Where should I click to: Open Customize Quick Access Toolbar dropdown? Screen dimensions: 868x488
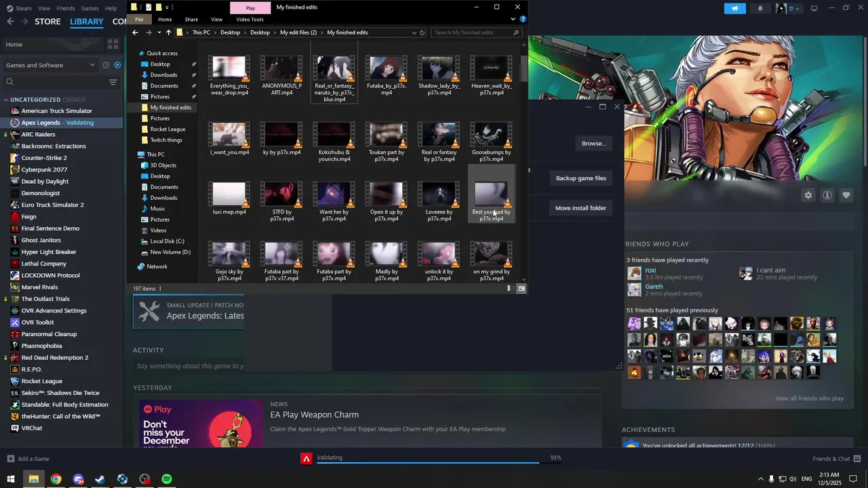(x=167, y=7)
